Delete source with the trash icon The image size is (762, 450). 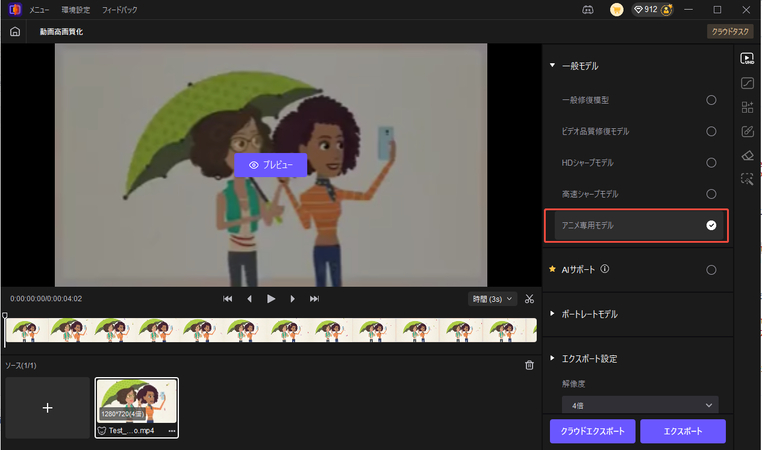coord(529,365)
